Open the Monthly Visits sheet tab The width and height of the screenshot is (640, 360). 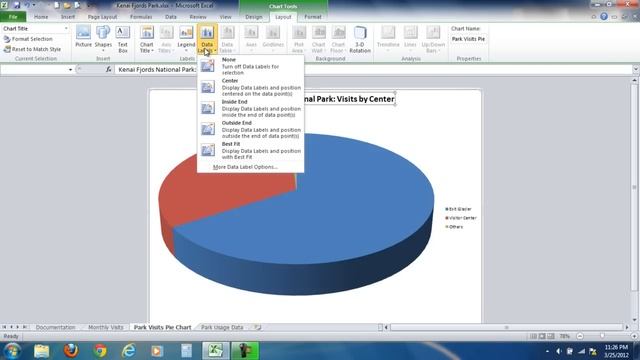click(x=106, y=327)
